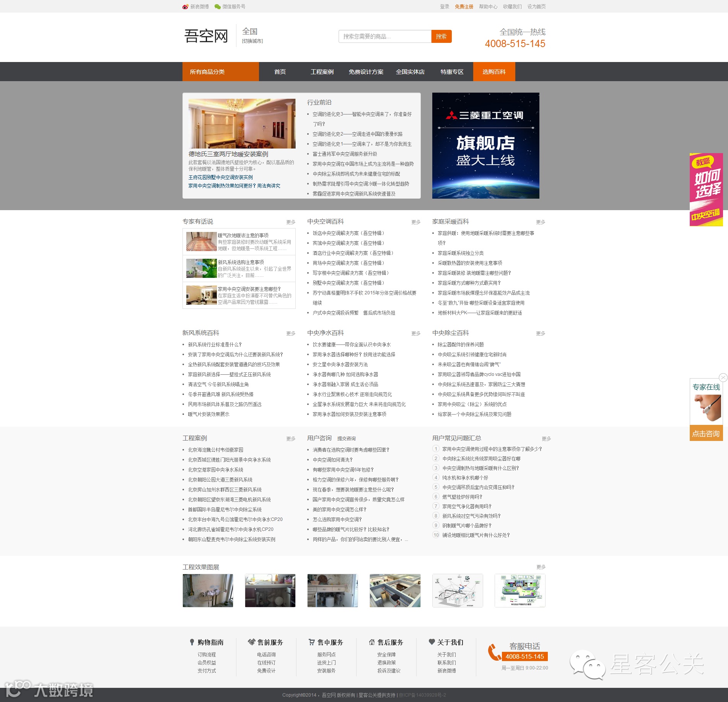Viewport: 728px width, 702px height.
Task: Open the 专家在线 headset avatar image
Action: click(706, 408)
